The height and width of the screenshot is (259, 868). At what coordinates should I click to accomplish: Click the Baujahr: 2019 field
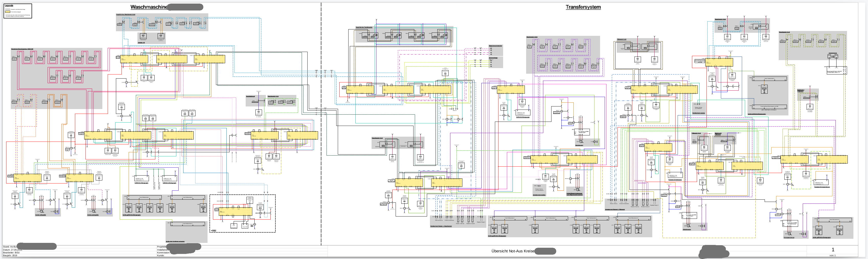[x=10, y=255]
